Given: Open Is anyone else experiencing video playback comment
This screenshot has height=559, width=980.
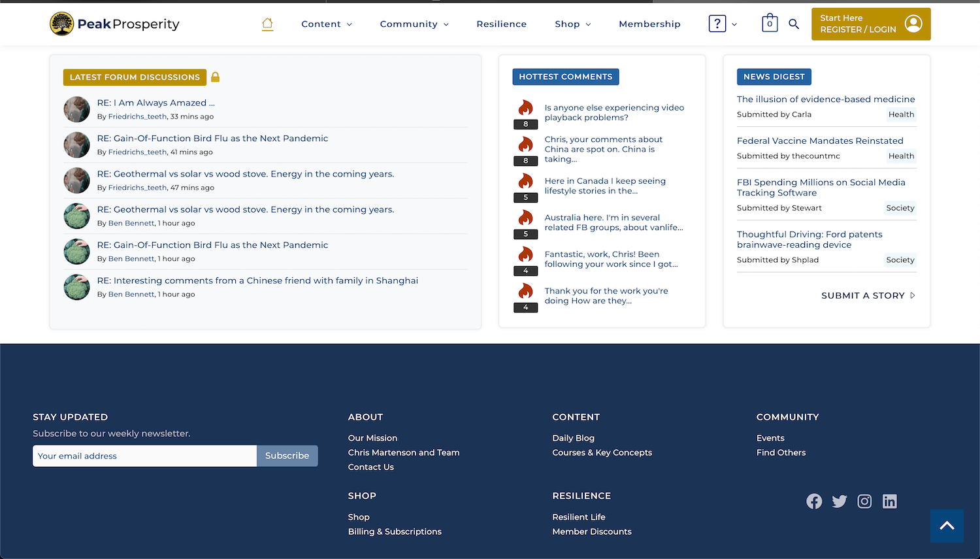Looking at the screenshot, I should click(x=614, y=112).
